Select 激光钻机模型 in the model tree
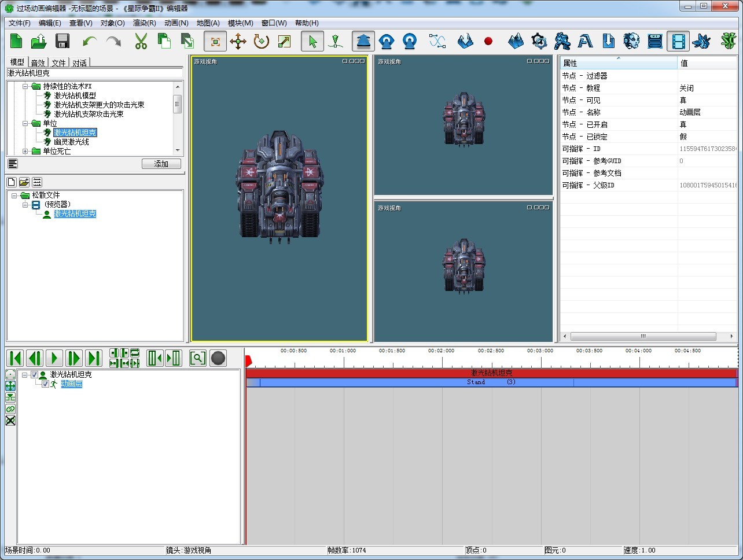Screen dimensions: 743x560 coord(75,95)
